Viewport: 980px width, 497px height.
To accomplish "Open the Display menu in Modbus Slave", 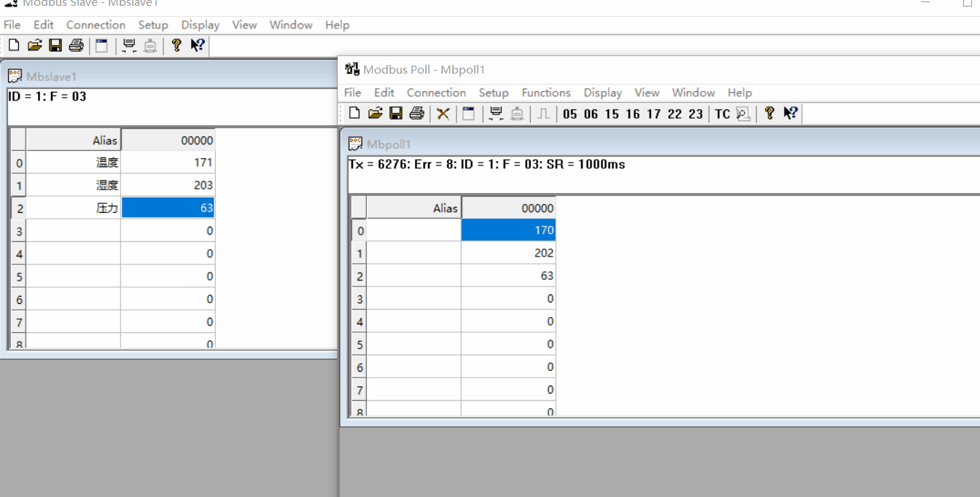I will pyautogui.click(x=200, y=24).
